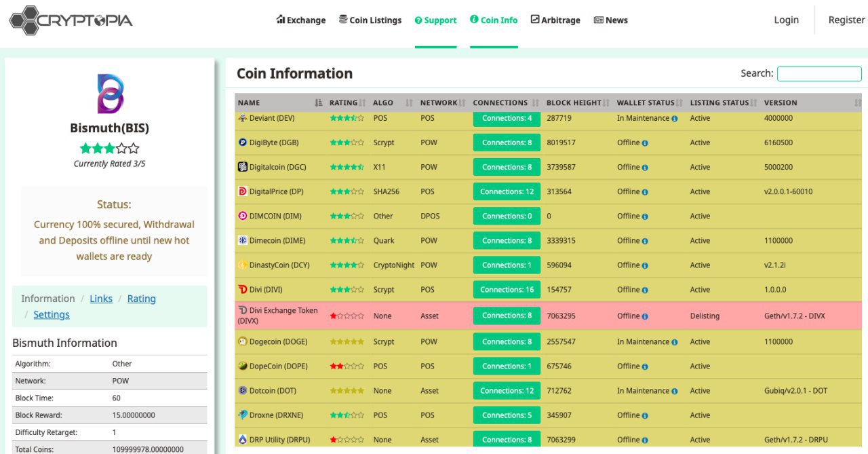The image size is (868, 454).
Task: Sort table by Name column
Action: (x=280, y=102)
